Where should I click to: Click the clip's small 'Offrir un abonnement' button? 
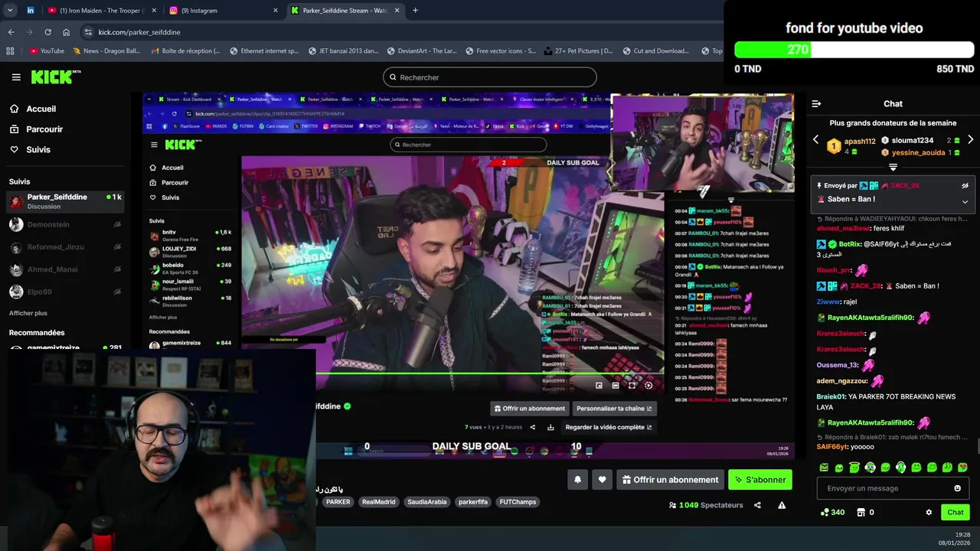[530, 409]
